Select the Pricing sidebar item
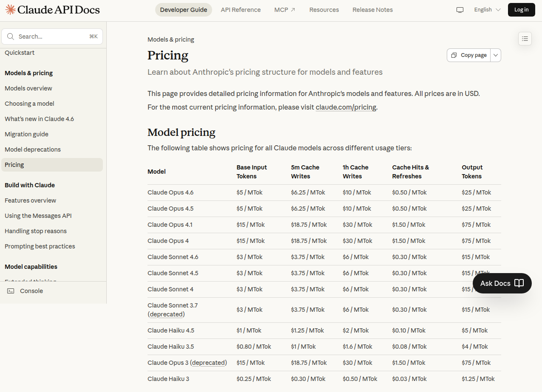This screenshot has width=542, height=392. pos(52,165)
